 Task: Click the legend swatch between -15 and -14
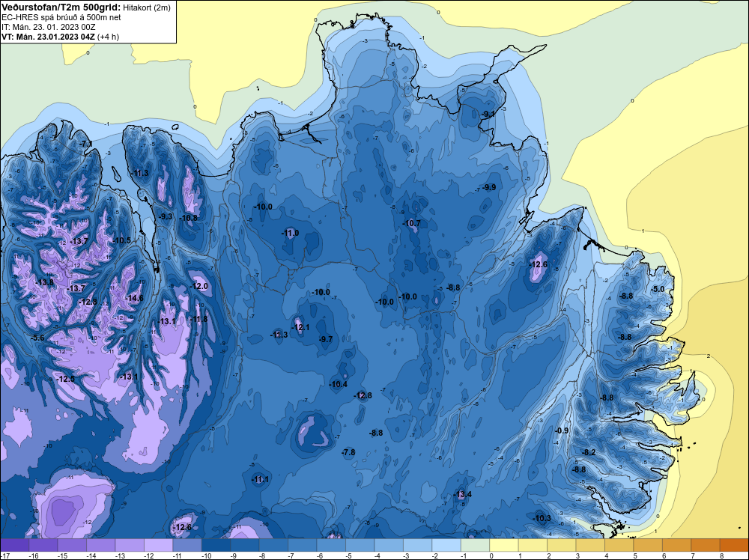[x=72, y=545]
